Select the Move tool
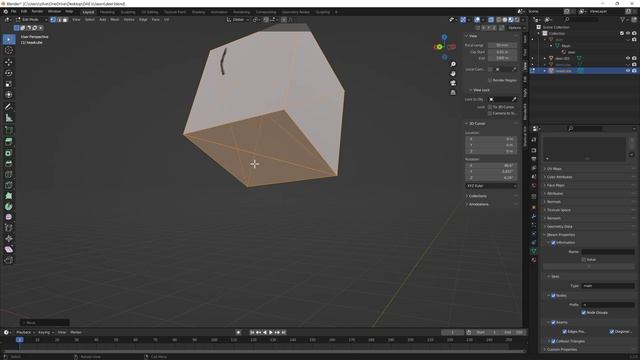Image resolution: width=640 pixels, height=360 pixels. click(x=9, y=62)
